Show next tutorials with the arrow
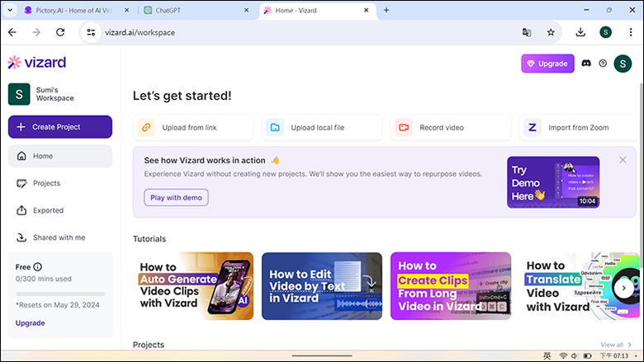This screenshot has width=644, height=362. (623, 288)
